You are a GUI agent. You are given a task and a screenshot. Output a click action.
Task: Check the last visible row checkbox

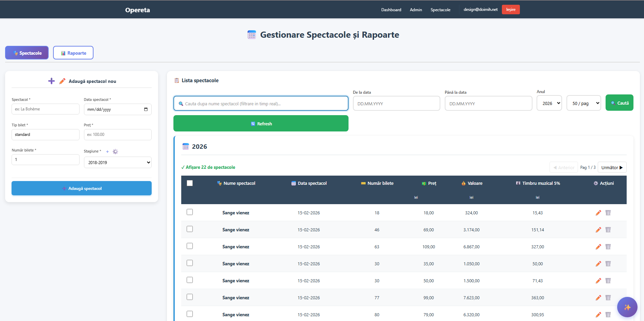tap(190, 314)
